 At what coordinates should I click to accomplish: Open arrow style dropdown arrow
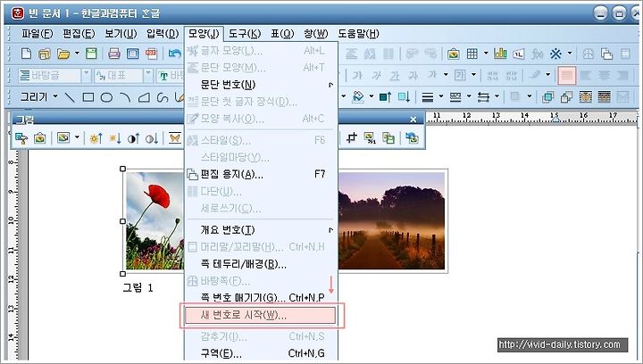tap(497, 97)
